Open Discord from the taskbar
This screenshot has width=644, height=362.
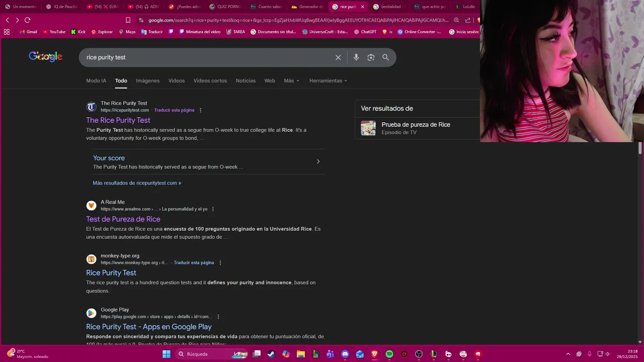(345, 354)
